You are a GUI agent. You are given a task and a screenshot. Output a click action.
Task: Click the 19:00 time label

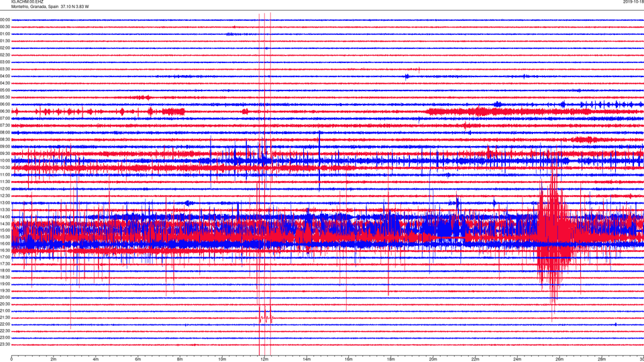point(5,284)
